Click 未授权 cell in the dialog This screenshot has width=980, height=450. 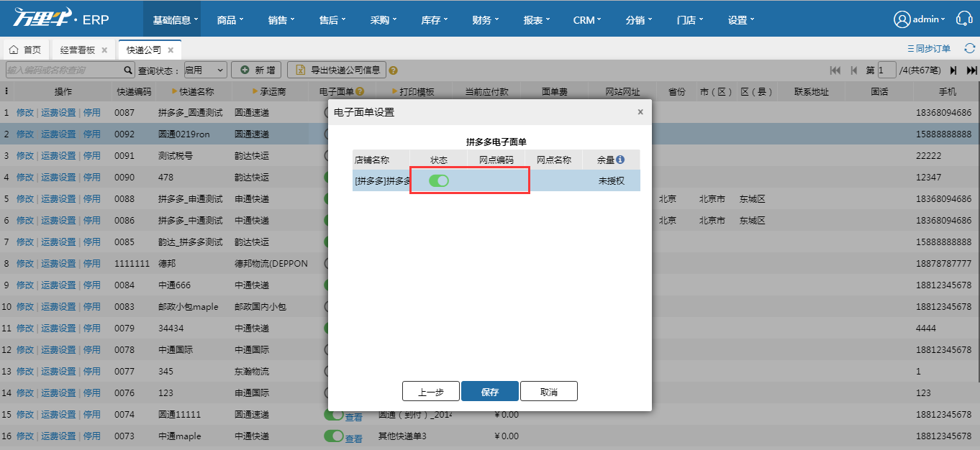coord(611,181)
